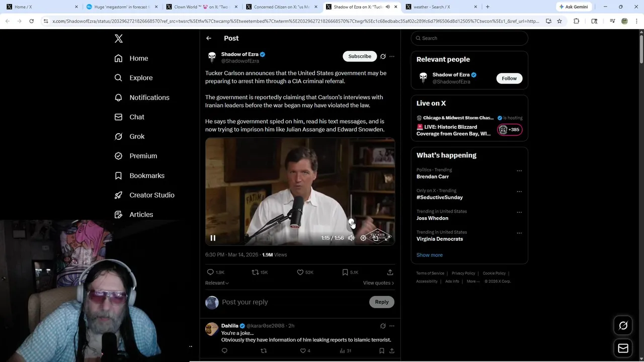The width and height of the screenshot is (644, 362).
Task: Open Chat in the sidebar
Action: pos(129,117)
